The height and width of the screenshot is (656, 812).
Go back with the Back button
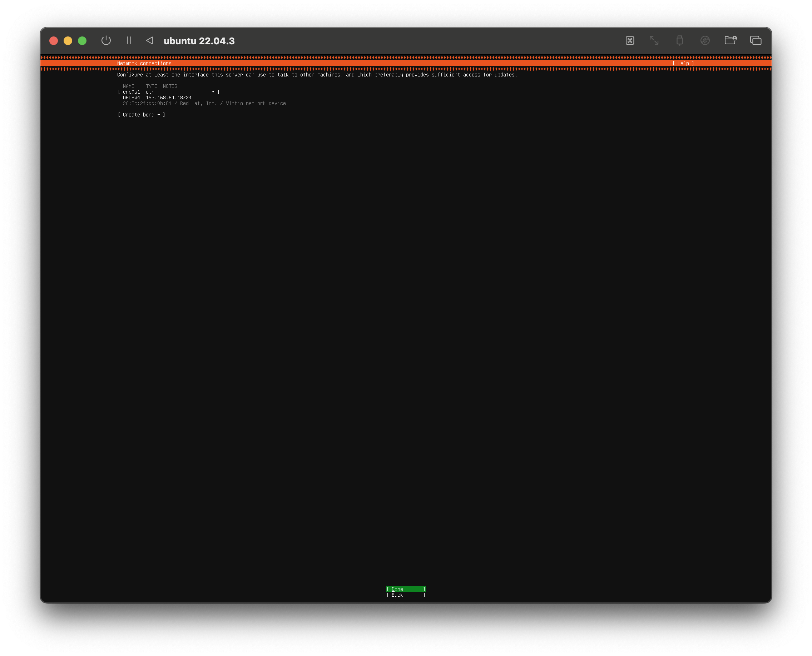pos(406,595)
